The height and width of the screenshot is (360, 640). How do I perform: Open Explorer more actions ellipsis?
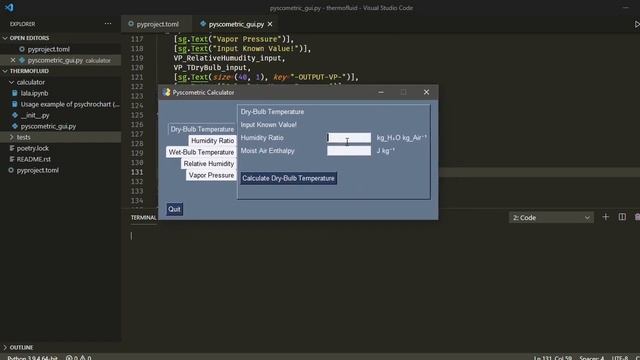[108, 24]
